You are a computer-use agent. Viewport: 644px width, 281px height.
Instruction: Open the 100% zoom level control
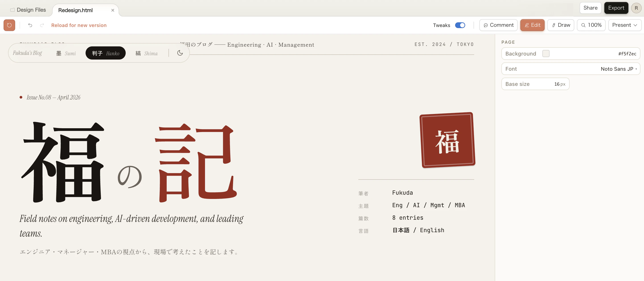point(591,25)
